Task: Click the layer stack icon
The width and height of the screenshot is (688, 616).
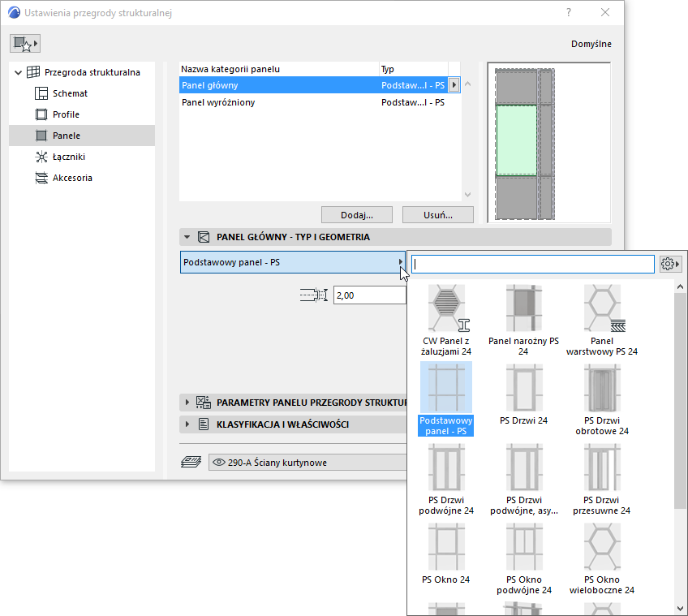Action: (191, 462)
